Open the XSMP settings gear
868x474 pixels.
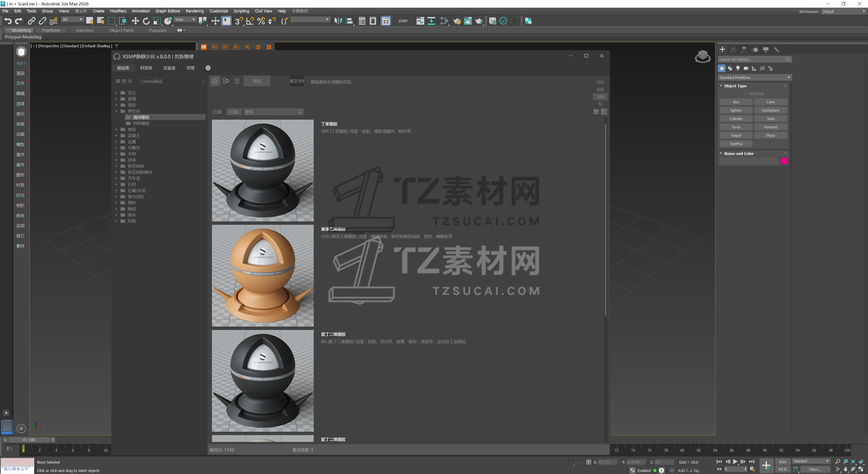point(208,68)
